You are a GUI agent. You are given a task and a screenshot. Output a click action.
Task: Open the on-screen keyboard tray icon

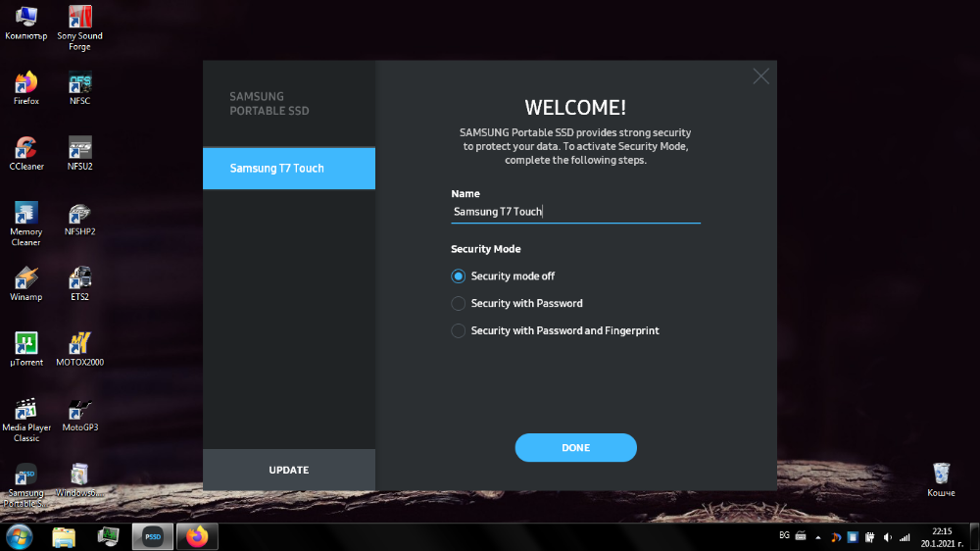801,536
